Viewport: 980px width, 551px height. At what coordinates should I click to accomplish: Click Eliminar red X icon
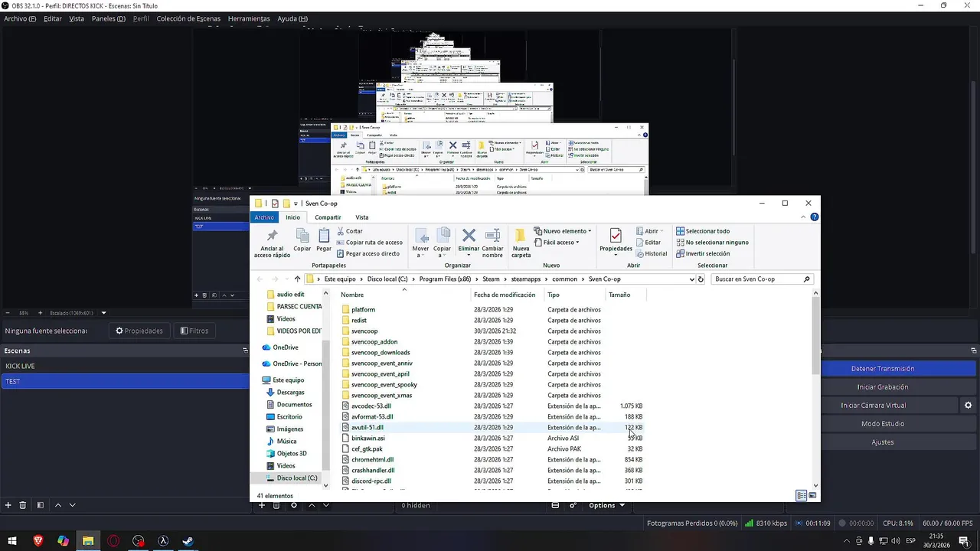pos(469,236)
